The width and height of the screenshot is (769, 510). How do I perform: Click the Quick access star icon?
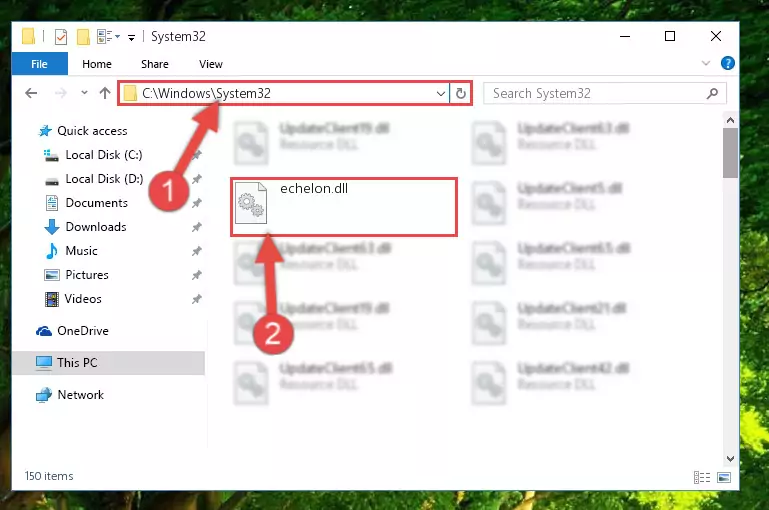tap(45, 131)
